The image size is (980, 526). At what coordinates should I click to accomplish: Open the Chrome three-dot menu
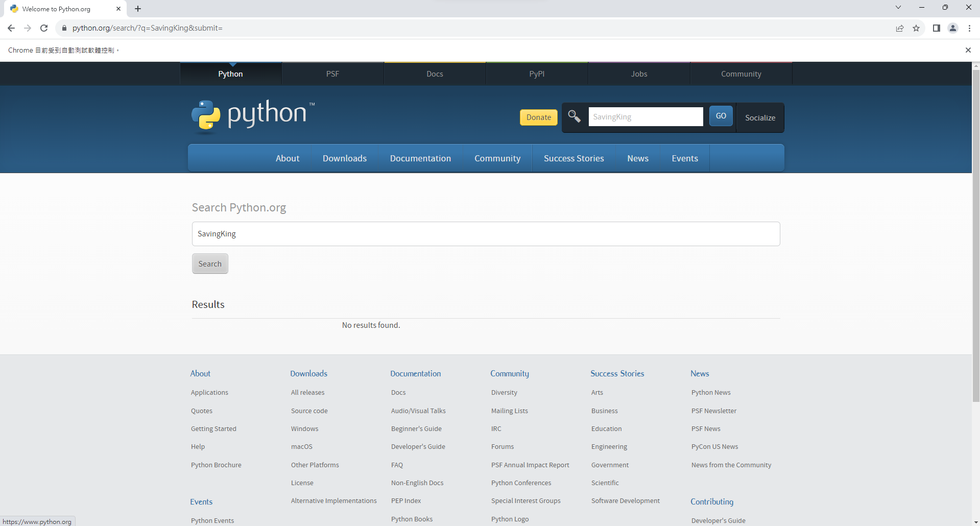pos(970,28)
